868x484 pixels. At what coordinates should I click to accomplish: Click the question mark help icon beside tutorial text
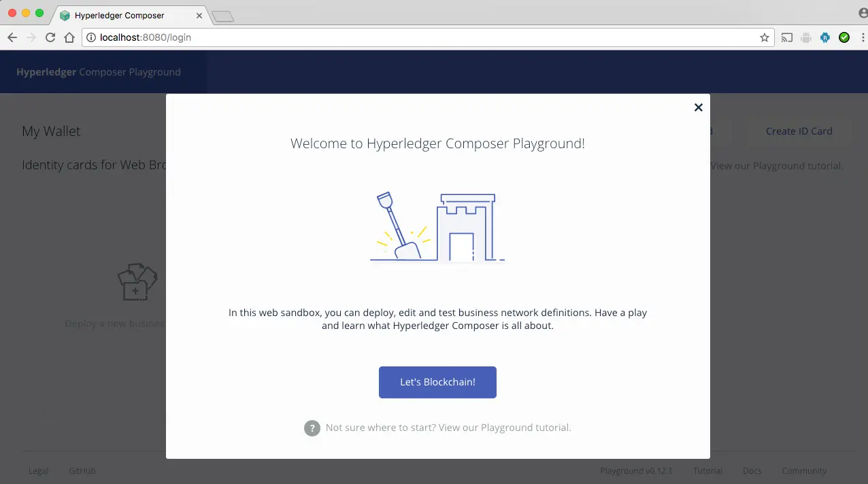click(312, 428)
